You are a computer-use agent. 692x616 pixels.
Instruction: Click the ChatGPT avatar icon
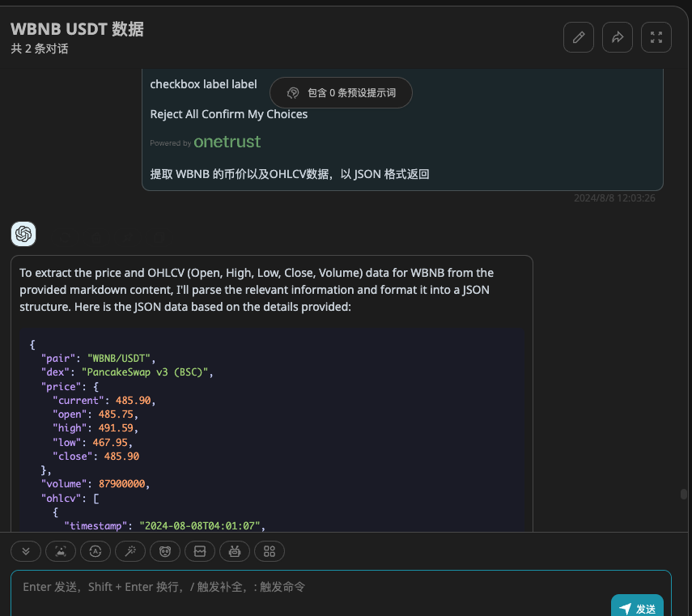23,234
